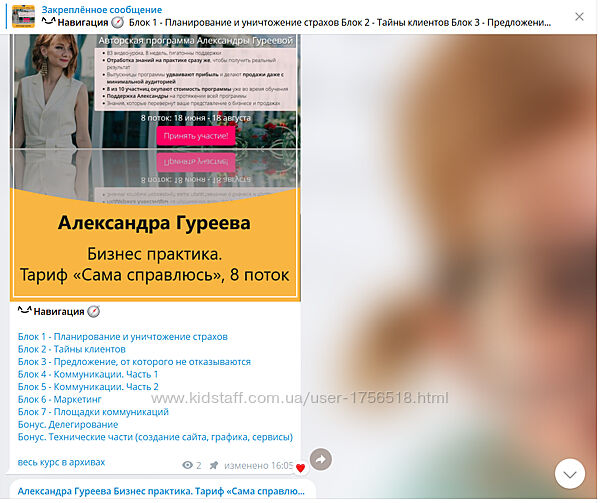Go to "Блок 5 - Коммуникации. Часть 2"
Viewport: 600px width, 503px height.
pyautogui.click(x=88, y=387)
